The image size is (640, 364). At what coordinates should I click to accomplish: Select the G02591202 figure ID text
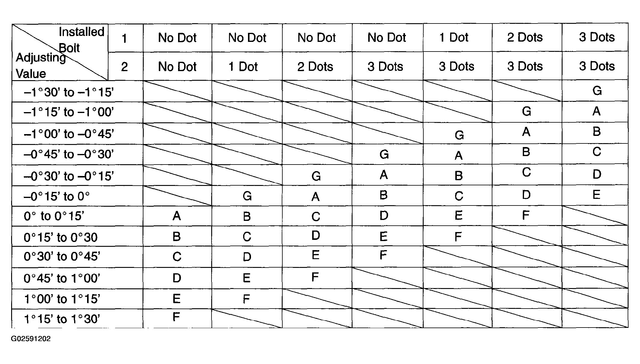pos(31,339)
